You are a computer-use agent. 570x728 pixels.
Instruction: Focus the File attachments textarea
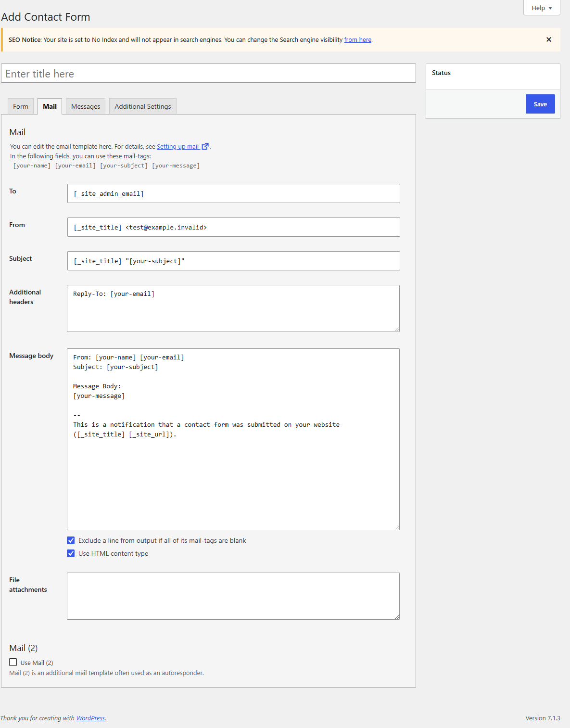pyautogui.click(x=233, y=596)
